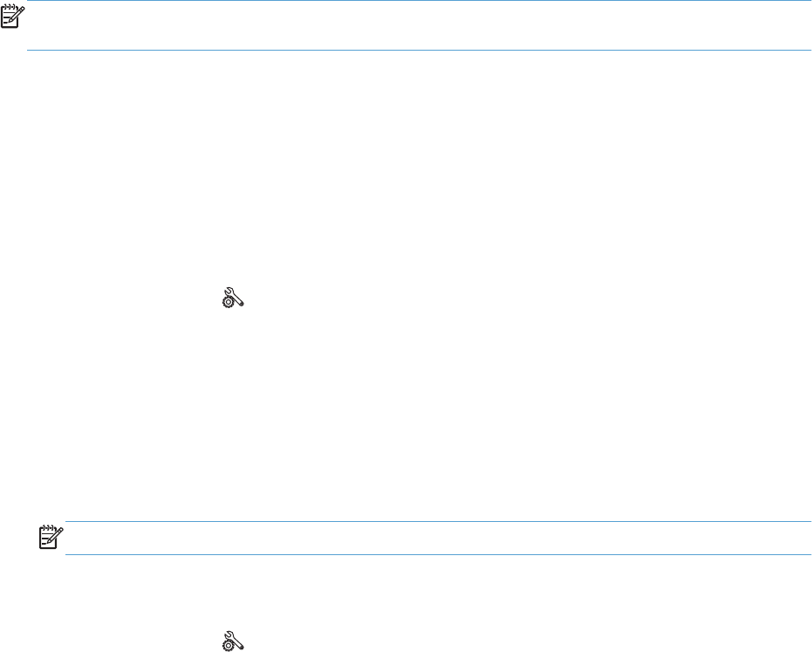The image size is (812, 652).
Task: Click the lower notepad-with-pencil note icon
Action: (51, 538)
